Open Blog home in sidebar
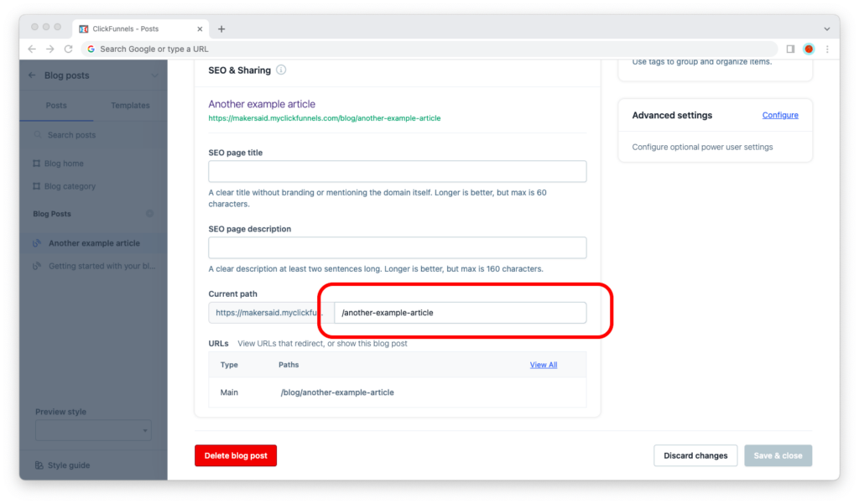The image size is (859, 504). [x=64, y=164]
